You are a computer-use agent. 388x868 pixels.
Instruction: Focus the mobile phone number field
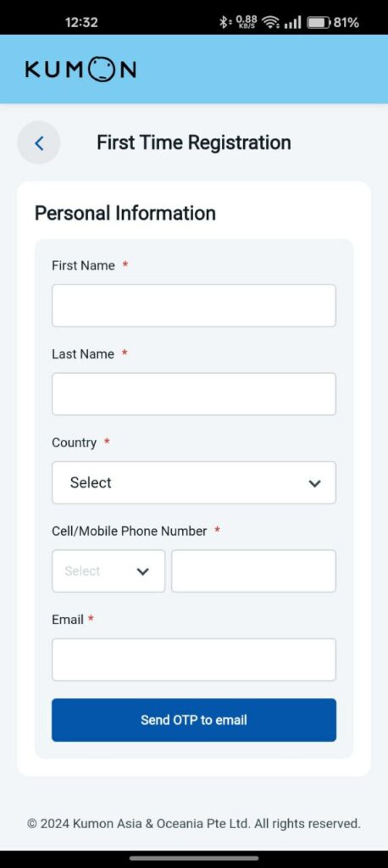point(253,571)
